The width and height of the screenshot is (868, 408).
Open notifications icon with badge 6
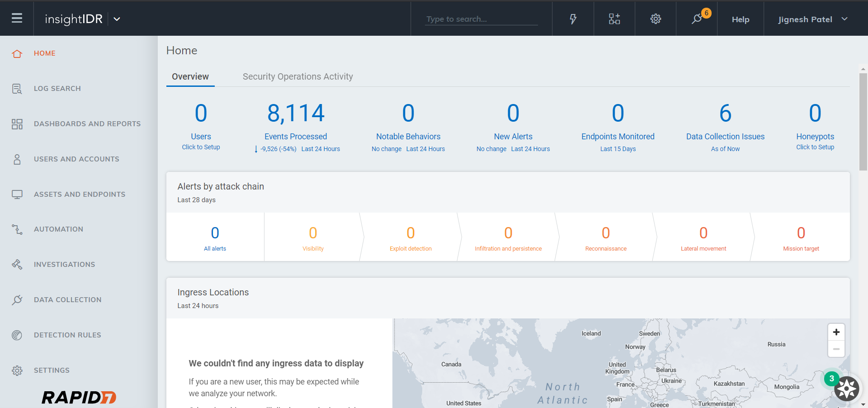697,19
